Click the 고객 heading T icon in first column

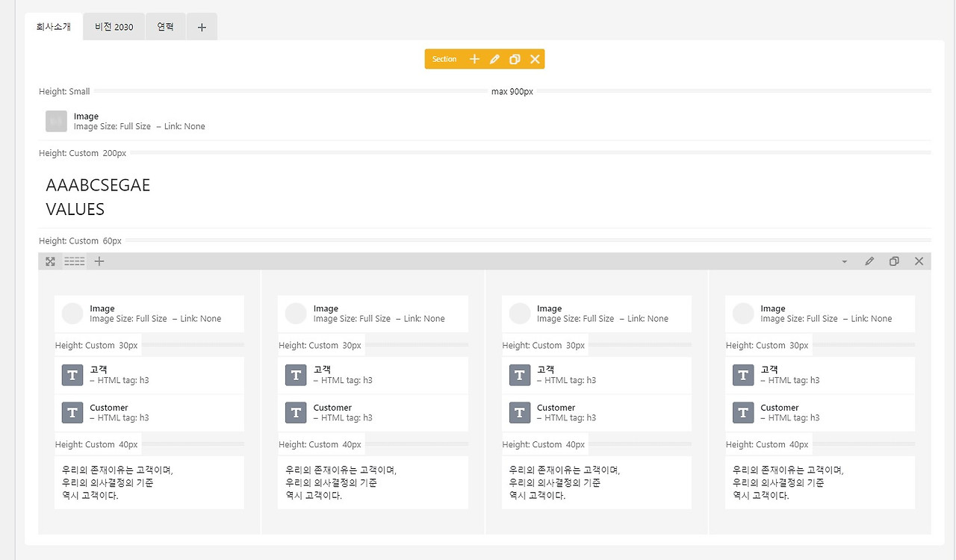coord(72,375)
